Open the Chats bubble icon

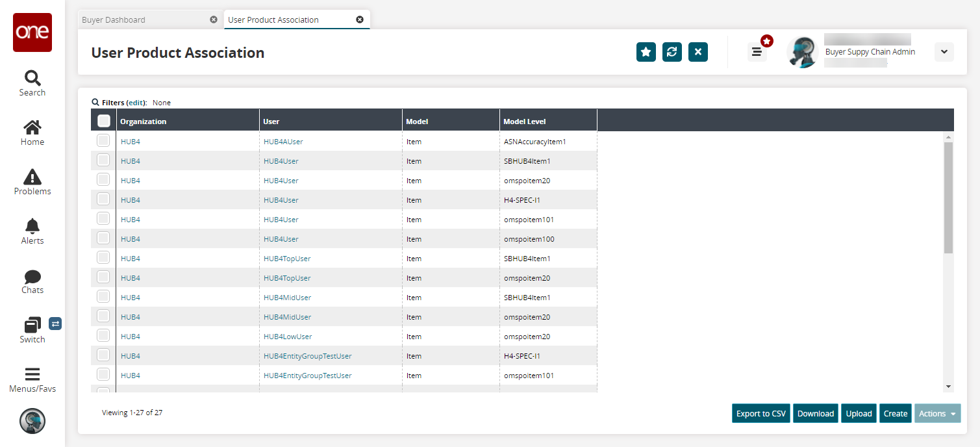32,277
